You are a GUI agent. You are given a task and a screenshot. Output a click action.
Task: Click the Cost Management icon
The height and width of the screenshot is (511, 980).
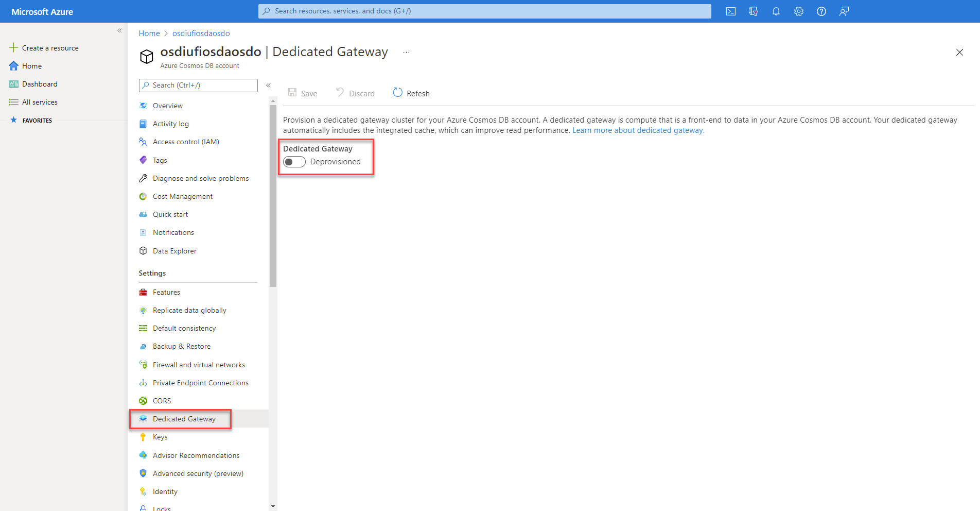143,196
